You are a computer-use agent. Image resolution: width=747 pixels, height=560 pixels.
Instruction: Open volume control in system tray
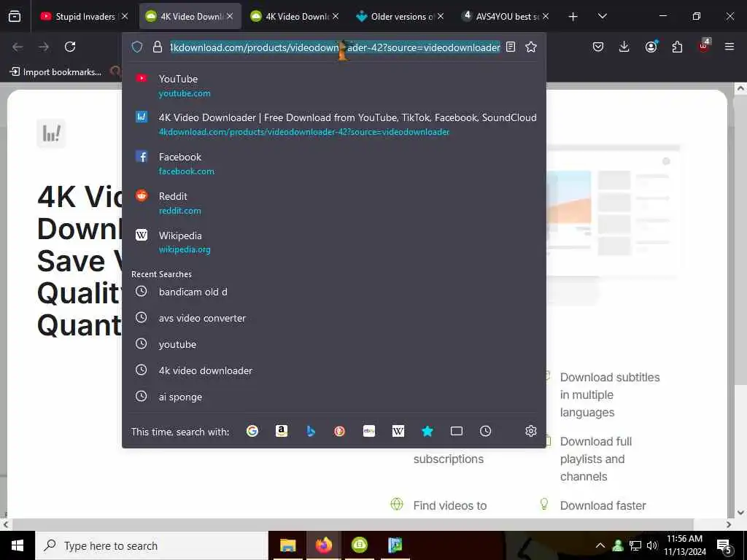pos(652,545)
